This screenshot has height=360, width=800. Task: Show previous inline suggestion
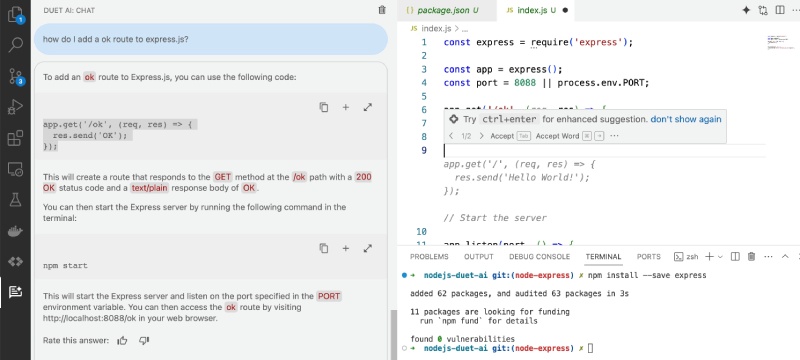click(x=451, y=136)
